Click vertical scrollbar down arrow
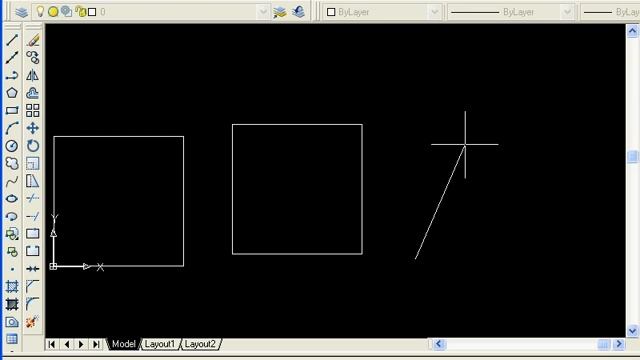 633,331
